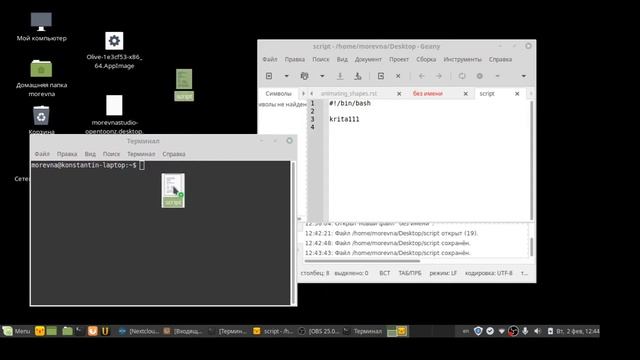Screen dimensions: 640x360
Task: Close the animating_shapes.rst tab
Action: 399,93
